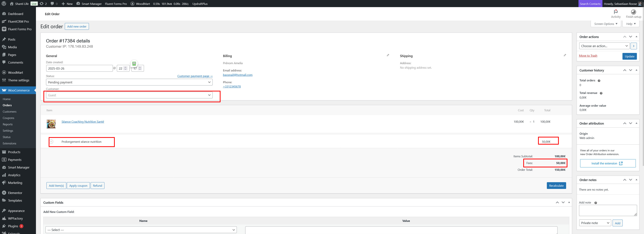Open the order Status dropdown
This screenshot has height=234, width=644.
(x=129, y=82)
